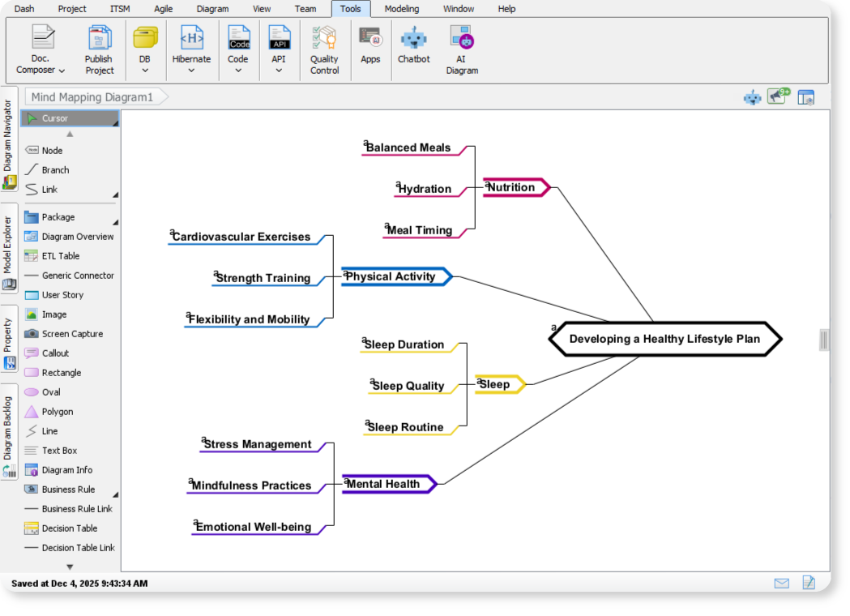Select the AI Diagram tool
This screenshot has height=616, width=850.
(x=462, y=49)
